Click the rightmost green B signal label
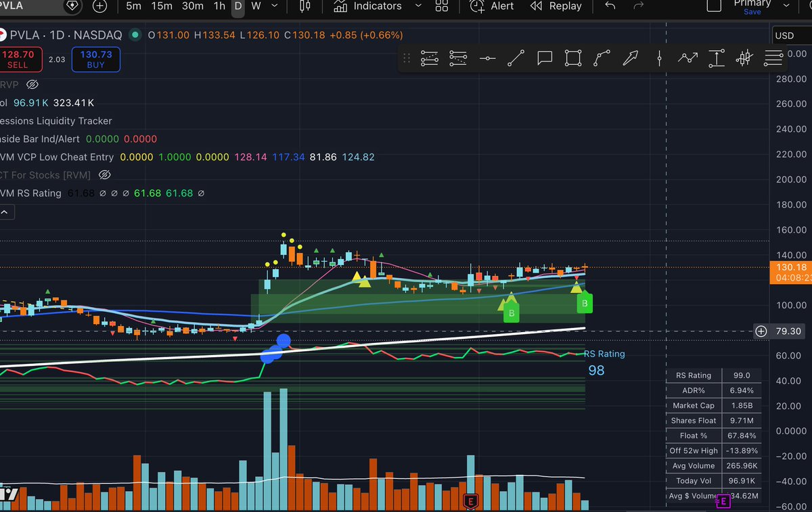 585,303
